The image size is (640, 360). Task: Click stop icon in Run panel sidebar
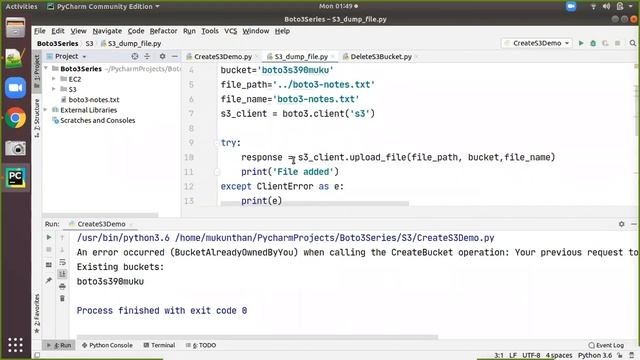[49, 249]
